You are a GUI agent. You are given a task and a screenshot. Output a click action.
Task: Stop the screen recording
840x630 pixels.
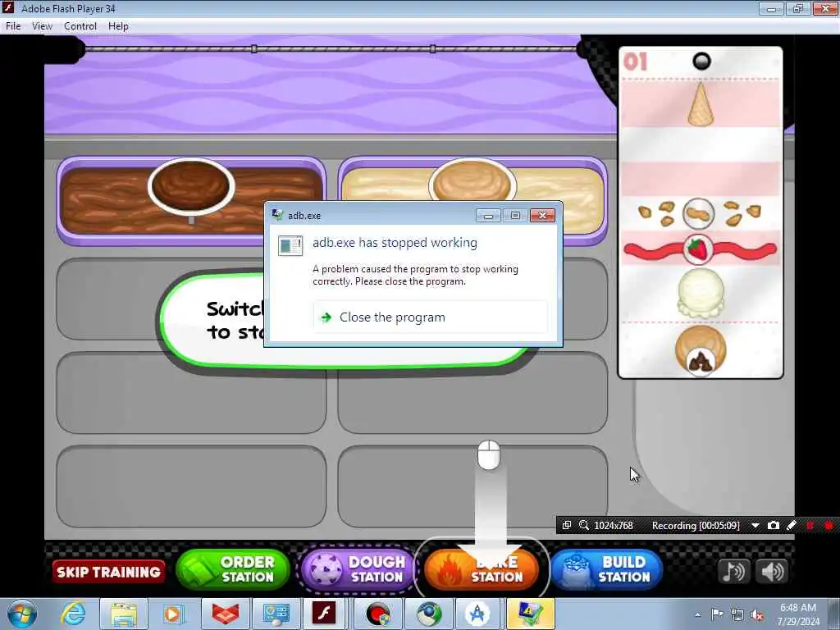[x=829, y=526]
